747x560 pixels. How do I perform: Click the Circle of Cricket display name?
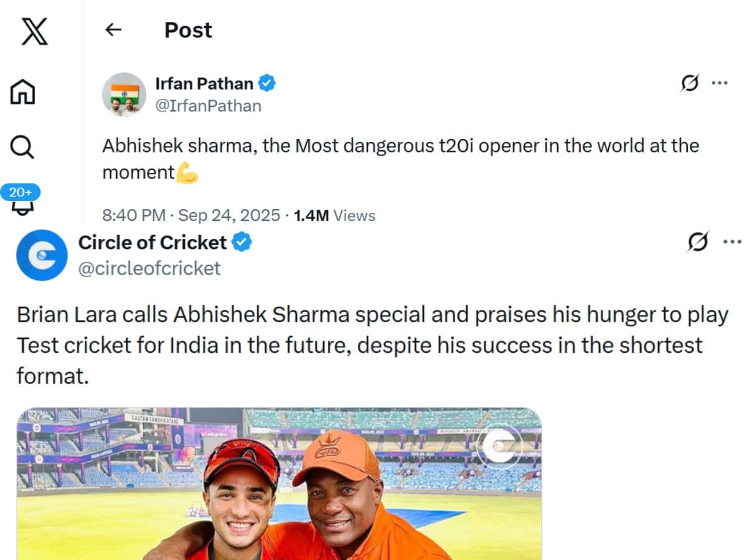click(153, 242)
